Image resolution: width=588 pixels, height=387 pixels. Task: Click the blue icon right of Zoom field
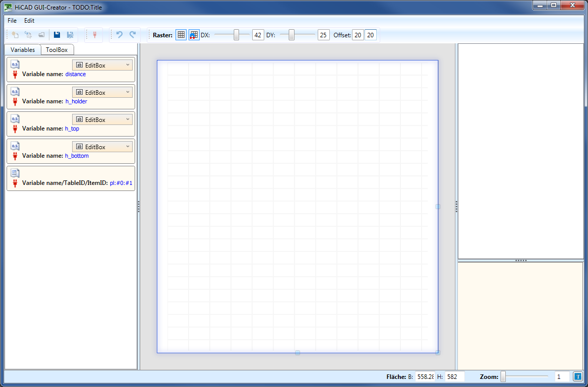coord(577,376)
